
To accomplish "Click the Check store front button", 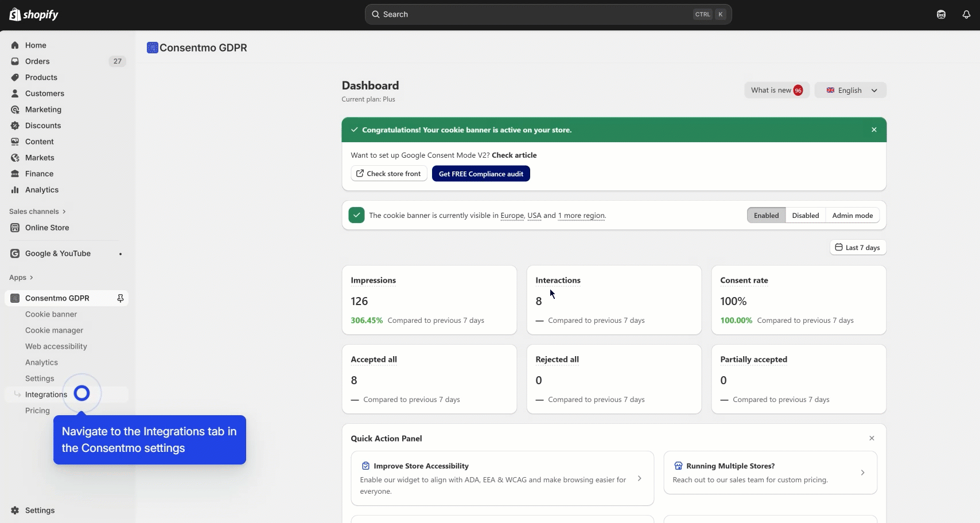I will (x=388, y=174).
